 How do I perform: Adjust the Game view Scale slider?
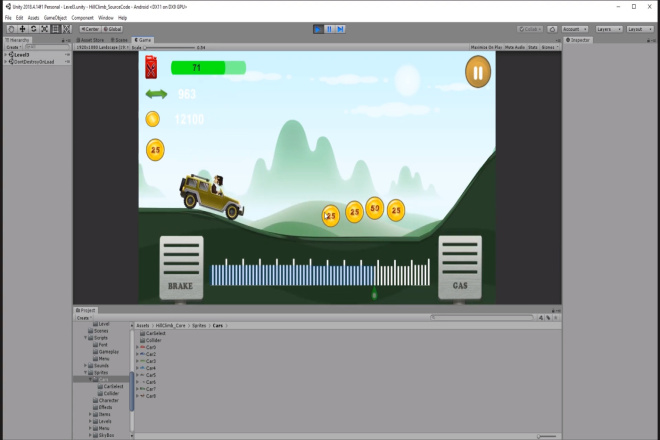click(x=169, y=48)
